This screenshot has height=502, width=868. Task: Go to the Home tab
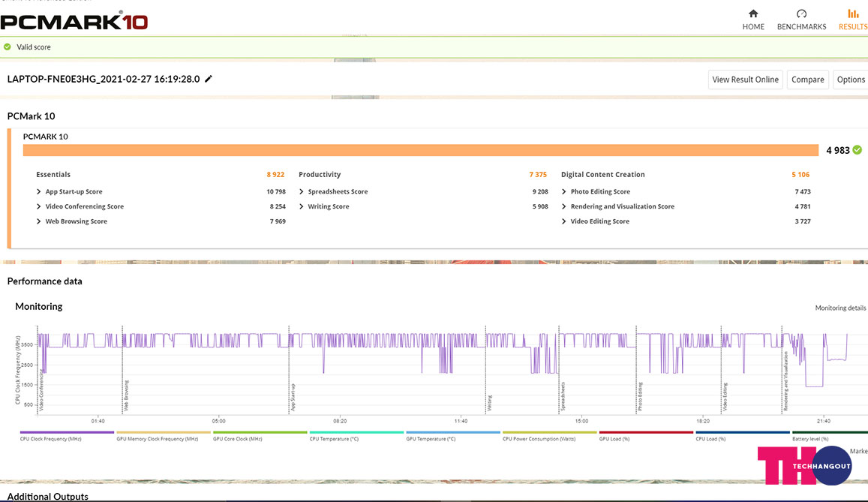pyautogui.click(x=753, y=20)
